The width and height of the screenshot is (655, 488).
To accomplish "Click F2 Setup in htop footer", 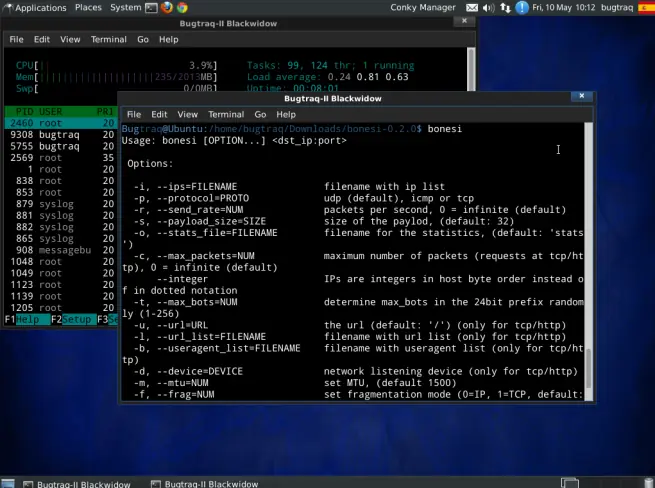I will pos(73,320).
